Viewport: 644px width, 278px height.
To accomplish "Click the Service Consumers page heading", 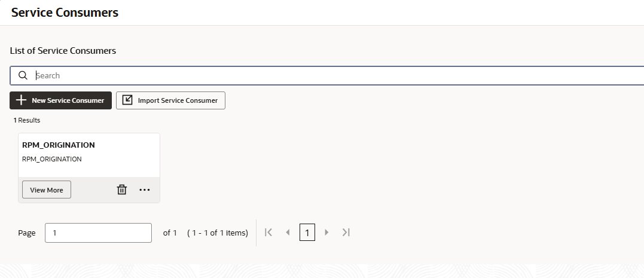I will (x=65, y=13).
